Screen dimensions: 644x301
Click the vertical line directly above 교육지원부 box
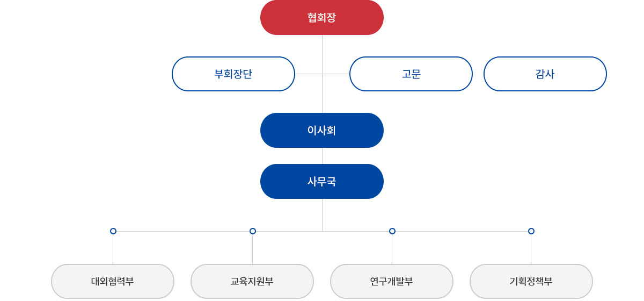pos(252,249)
